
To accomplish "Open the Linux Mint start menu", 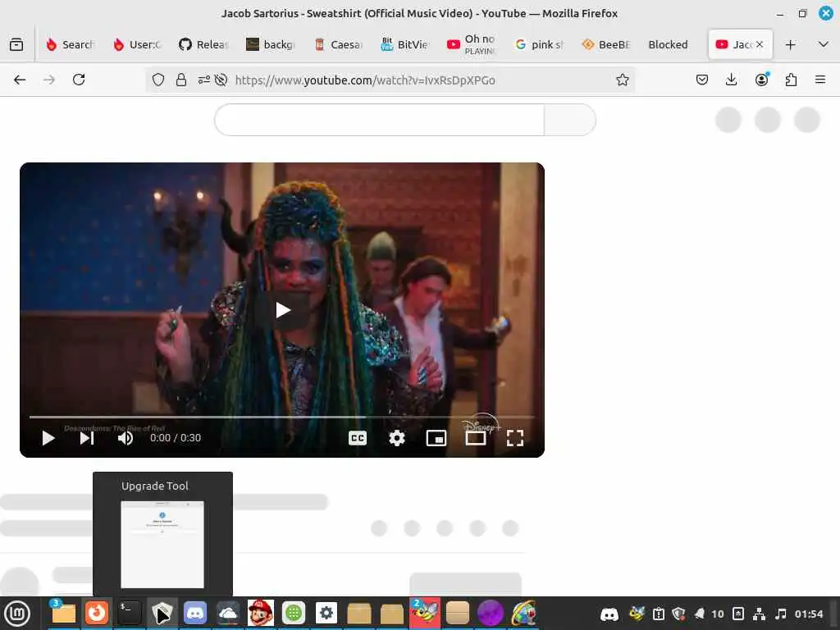I will tap(18, 613).
